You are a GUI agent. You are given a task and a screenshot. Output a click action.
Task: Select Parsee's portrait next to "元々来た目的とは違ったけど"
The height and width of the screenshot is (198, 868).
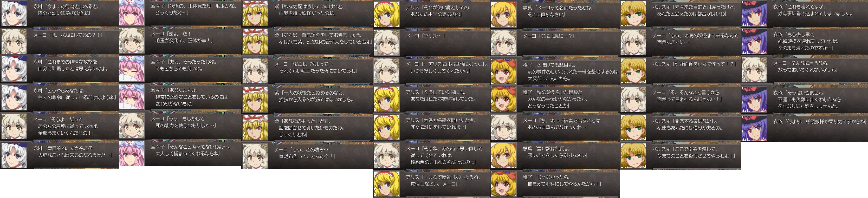[x=633, y=14]
